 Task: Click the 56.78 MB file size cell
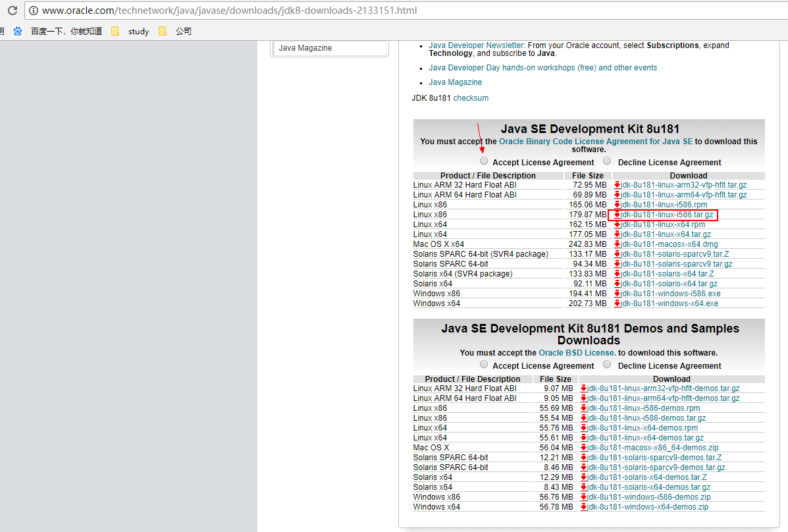(556, 507)
